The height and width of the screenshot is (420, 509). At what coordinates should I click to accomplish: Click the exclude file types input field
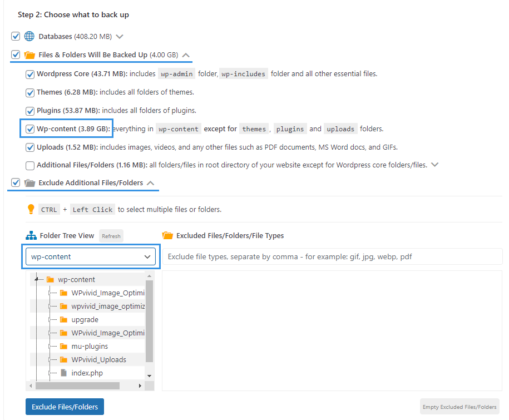(x=332, y=257)
